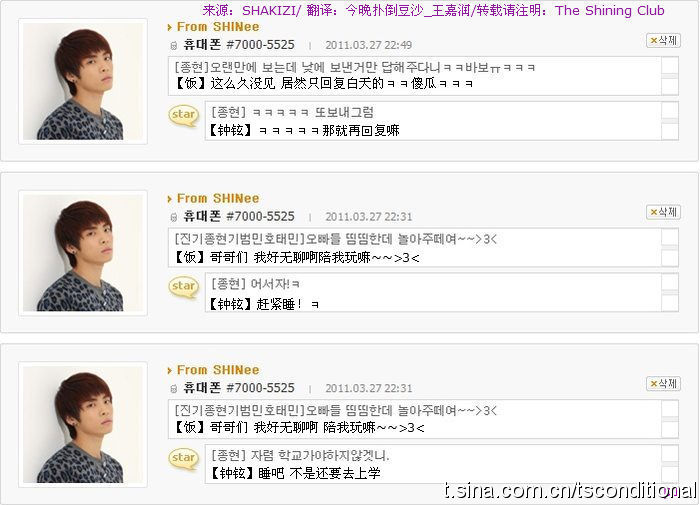The image size is (700, 505).
Task: Click the phone icon beside first 휴대폰 #7000-5525
Action: 174,46
